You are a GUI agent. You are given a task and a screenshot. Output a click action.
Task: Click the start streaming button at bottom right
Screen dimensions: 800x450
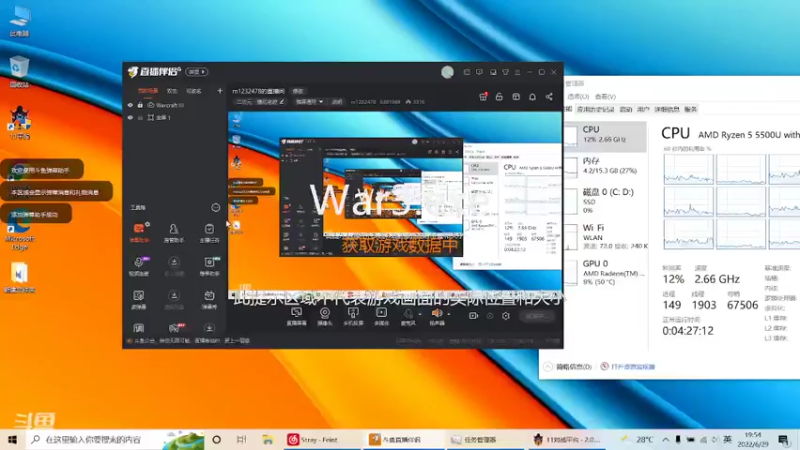[537, 316]
